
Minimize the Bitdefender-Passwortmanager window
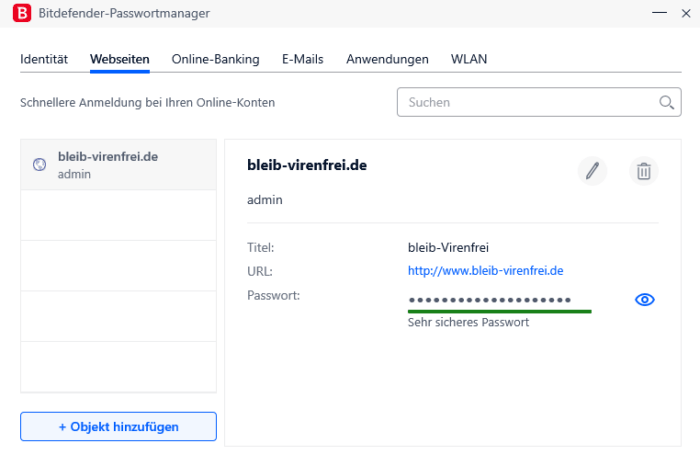tap(659, 13)
